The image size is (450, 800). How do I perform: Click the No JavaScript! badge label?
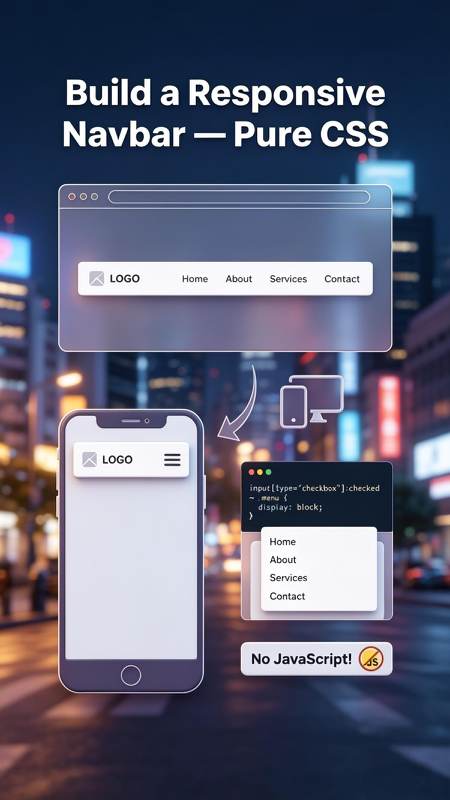302,659
